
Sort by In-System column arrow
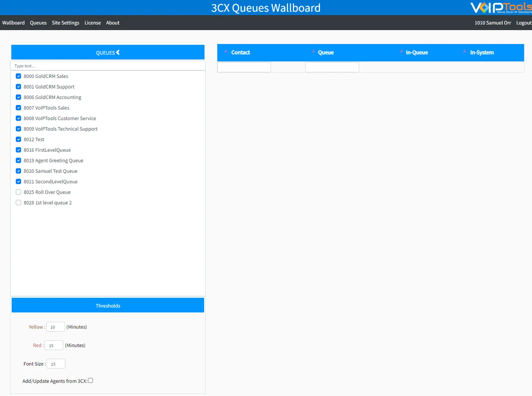[465, 51]
